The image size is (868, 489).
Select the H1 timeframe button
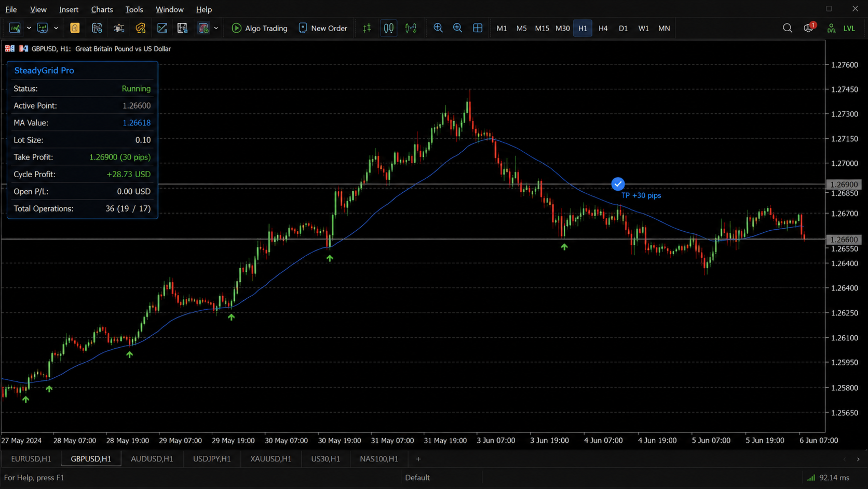point(583,28)
